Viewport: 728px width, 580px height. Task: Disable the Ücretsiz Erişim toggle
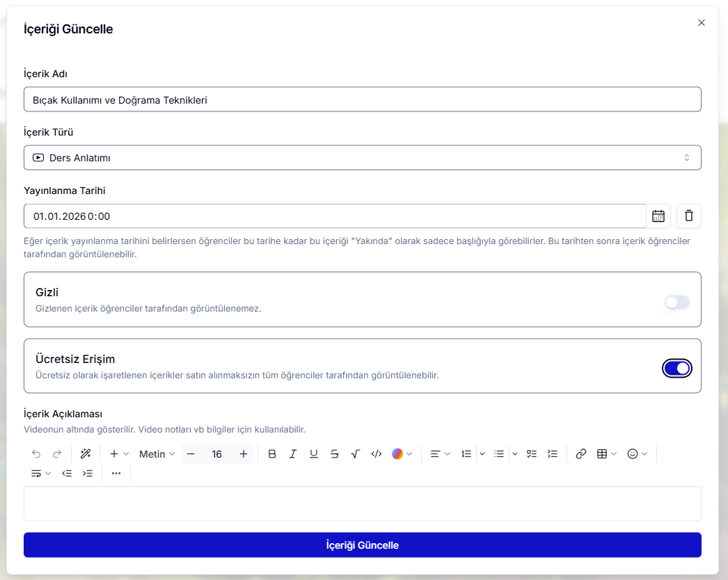point(676,369)
